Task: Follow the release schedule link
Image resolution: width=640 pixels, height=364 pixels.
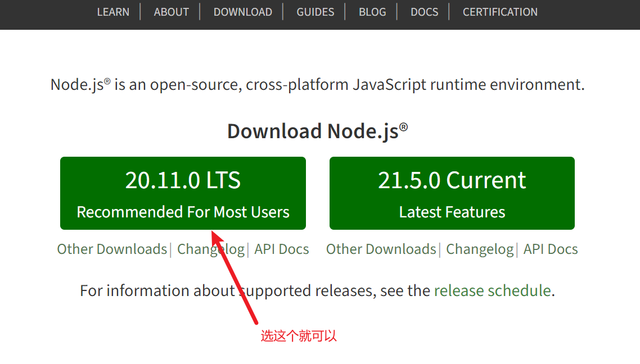Action: pos(492,290)
